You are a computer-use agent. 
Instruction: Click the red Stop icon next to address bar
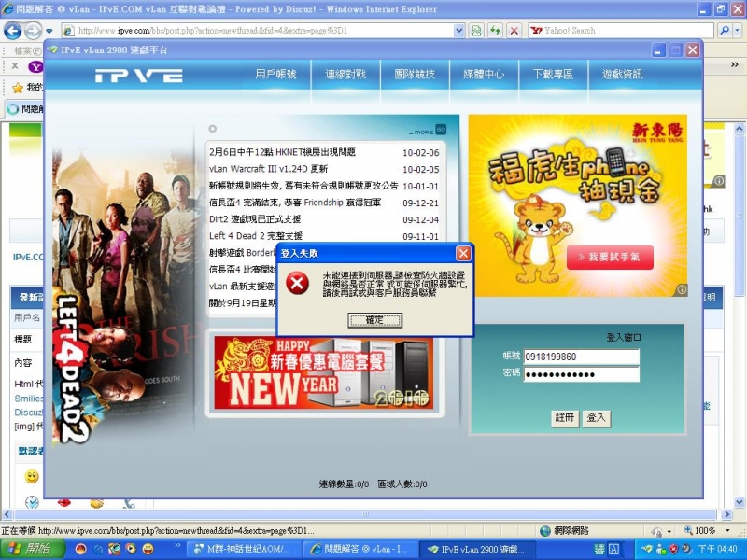(x=512, y=30)
